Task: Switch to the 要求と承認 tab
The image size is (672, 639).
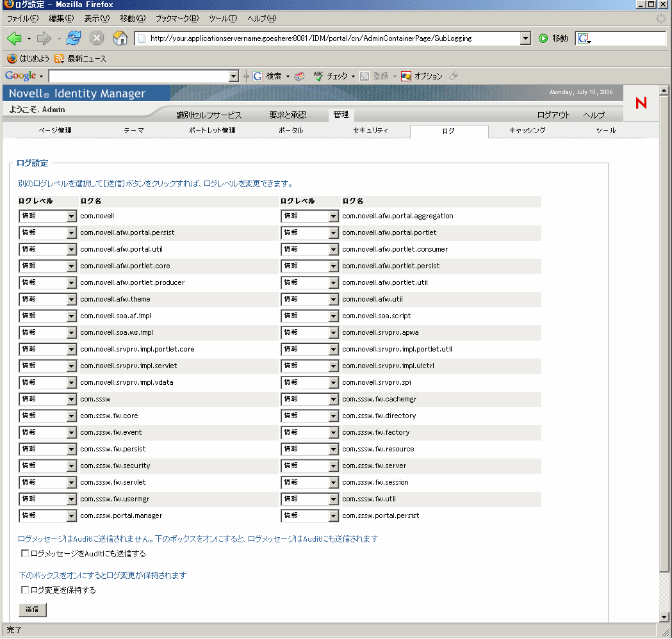Action: (288, 115)
